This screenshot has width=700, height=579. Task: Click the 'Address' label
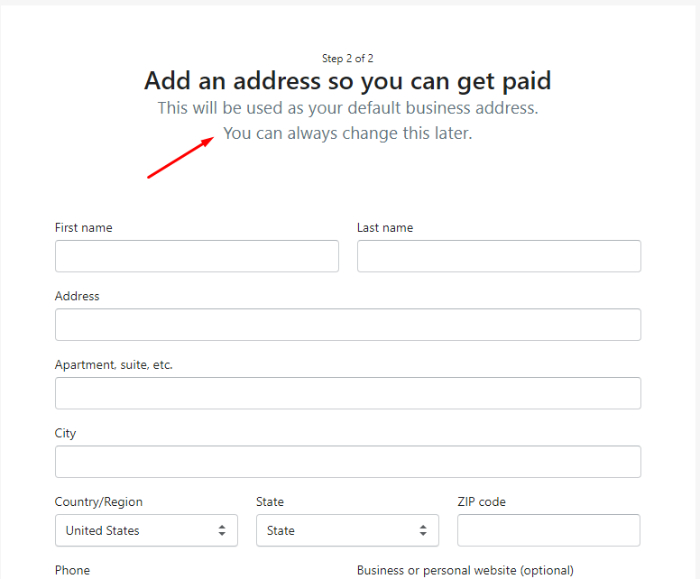[77, 296]
